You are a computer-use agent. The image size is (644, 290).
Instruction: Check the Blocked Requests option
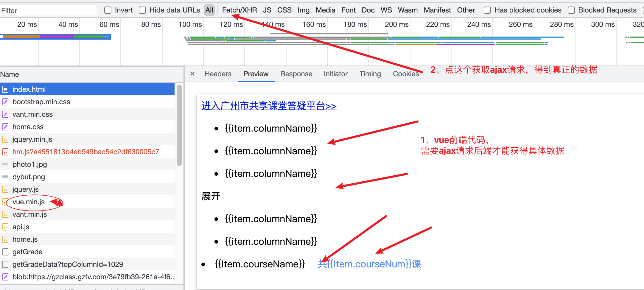[x=571, y=10]
